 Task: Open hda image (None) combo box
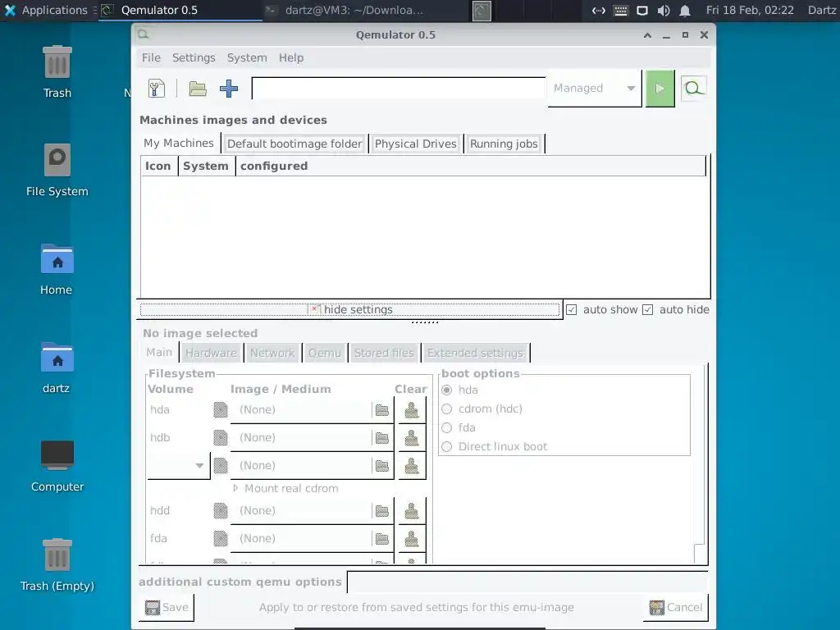(312, 410)
